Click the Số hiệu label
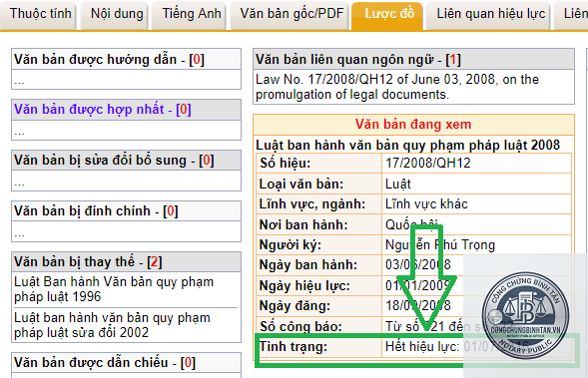 pyautogui.click(x=285, y=163)
